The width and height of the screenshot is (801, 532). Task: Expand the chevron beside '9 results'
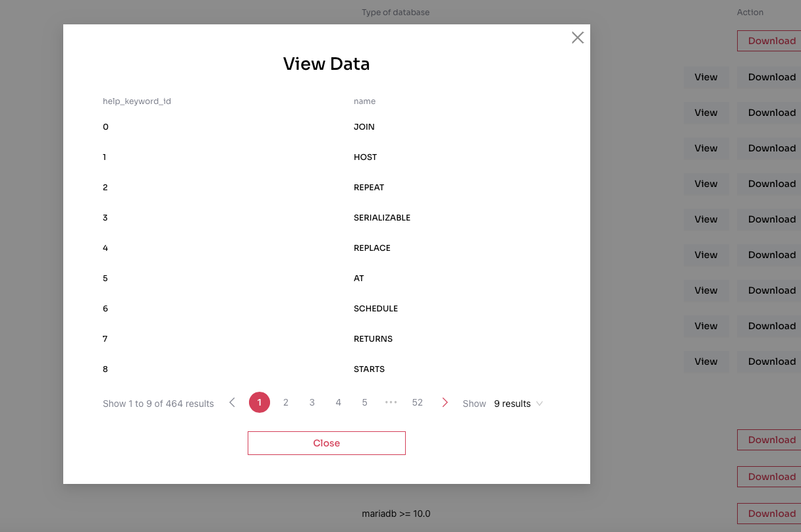point(539,404)
